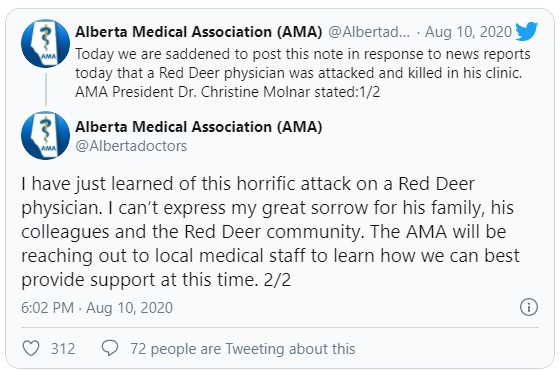
Task: Visit the @Albertadoctors handle link
Action: 131,146
